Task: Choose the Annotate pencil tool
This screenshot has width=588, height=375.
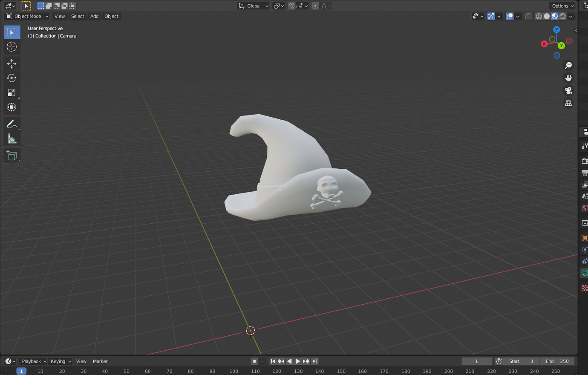Action: 12,124
